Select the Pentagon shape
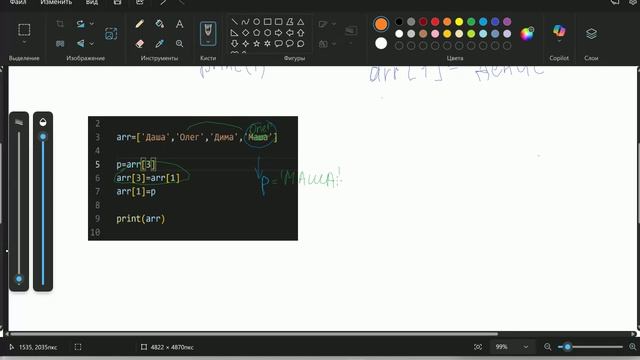640x360 pixels. (256, 33)
